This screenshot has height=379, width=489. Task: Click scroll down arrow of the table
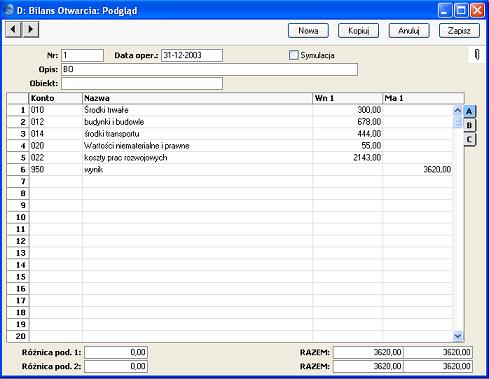coord(458,336)
